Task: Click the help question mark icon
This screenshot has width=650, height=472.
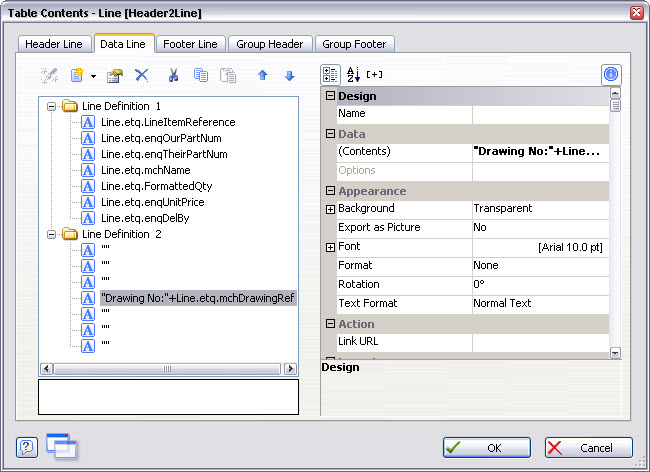Action: coord(27,448)
